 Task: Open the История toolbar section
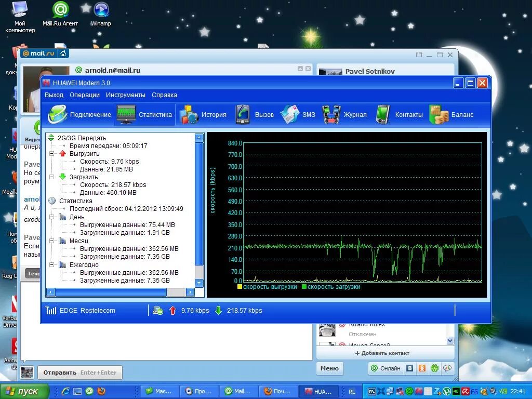coord(203,115)
